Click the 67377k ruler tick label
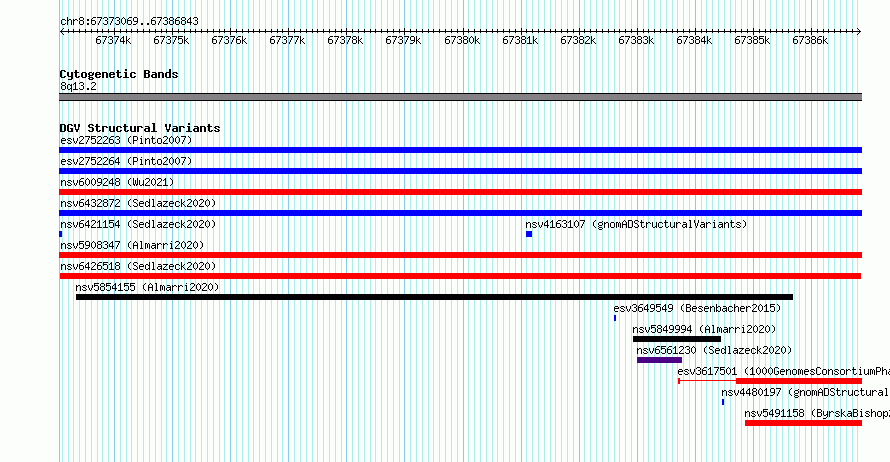Image resolution: width=890 pixels, height=462 pixels. tap(287, 40)
